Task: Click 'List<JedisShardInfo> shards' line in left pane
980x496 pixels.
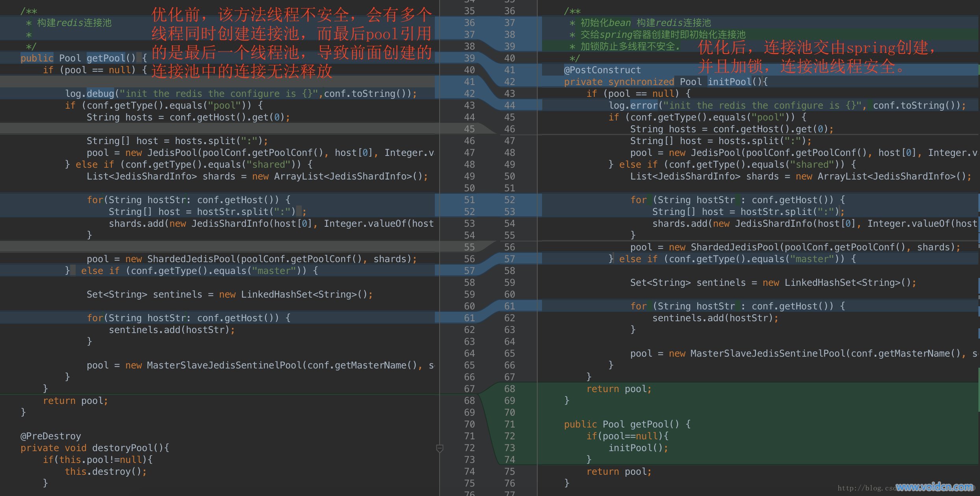Action: 257,176
